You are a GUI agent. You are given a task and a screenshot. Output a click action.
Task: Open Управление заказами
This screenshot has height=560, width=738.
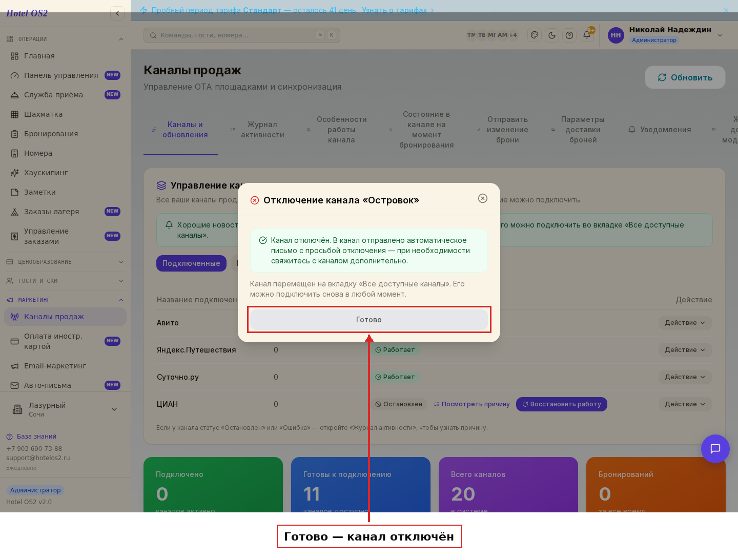(x=65, y=236)
